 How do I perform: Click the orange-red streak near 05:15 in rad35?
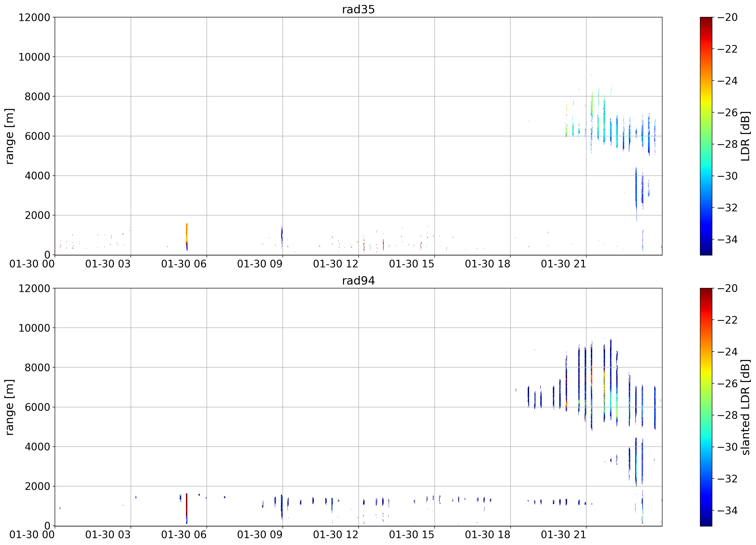187,237
